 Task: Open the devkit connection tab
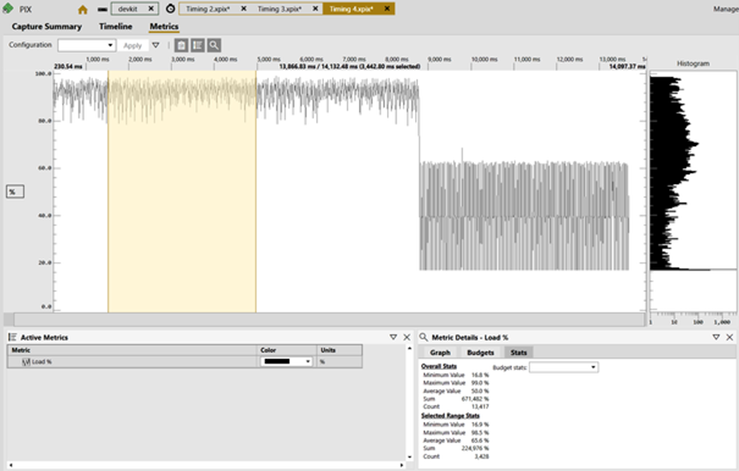pos(128,8)
